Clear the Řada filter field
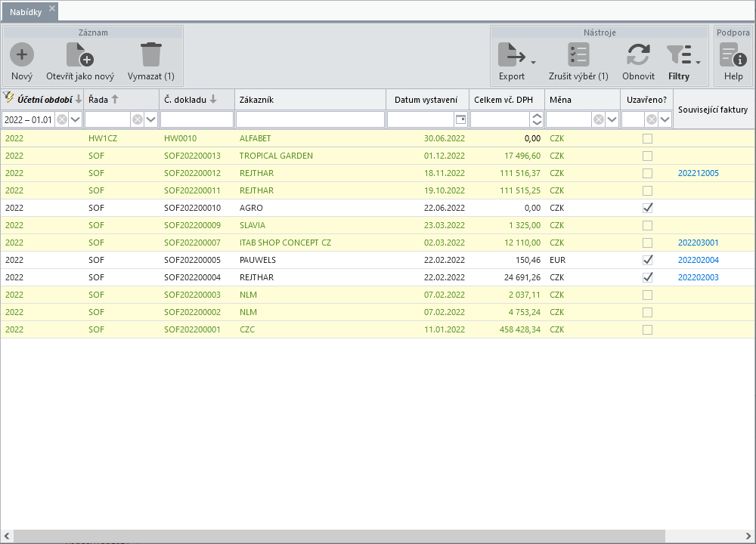The width and height of the screenshot is (756, 544). (x=138, y=119)
